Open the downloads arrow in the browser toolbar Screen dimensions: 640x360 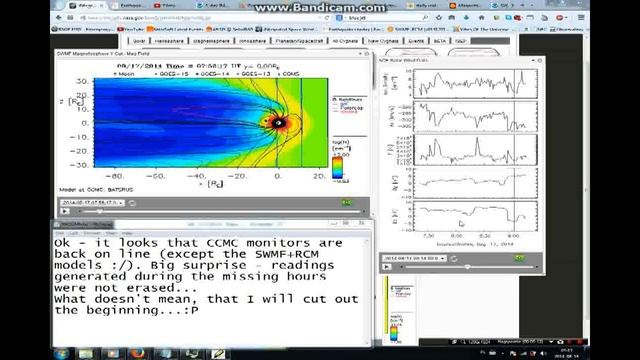[466, 18]
